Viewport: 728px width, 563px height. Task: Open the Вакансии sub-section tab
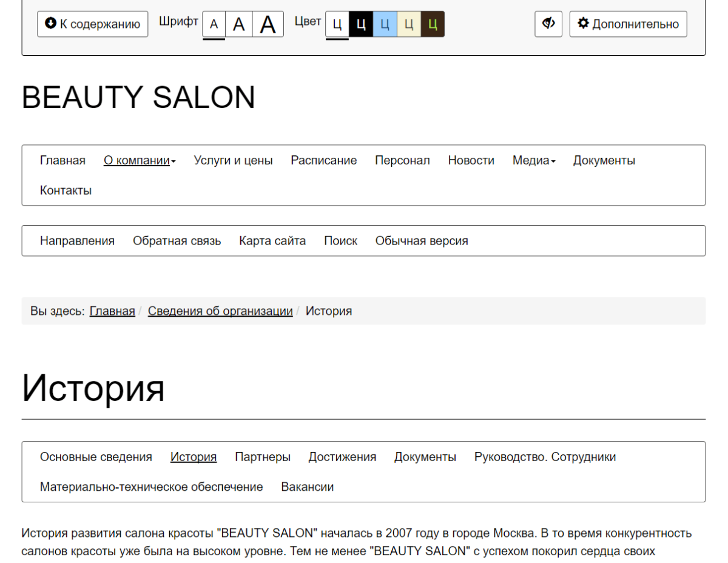coord(307,487)
